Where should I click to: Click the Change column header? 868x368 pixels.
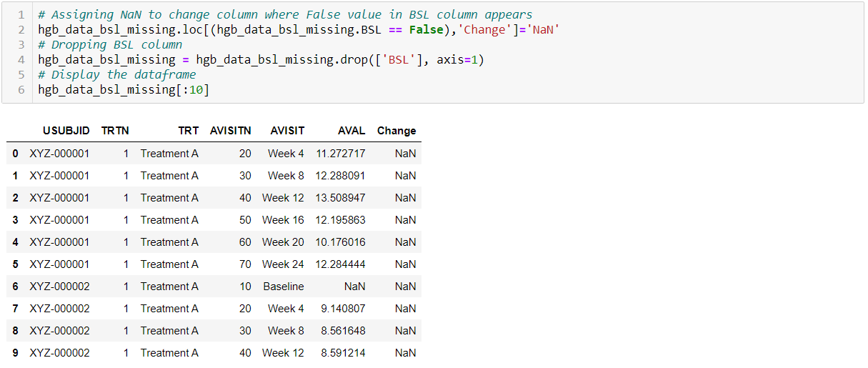(396, 131)
